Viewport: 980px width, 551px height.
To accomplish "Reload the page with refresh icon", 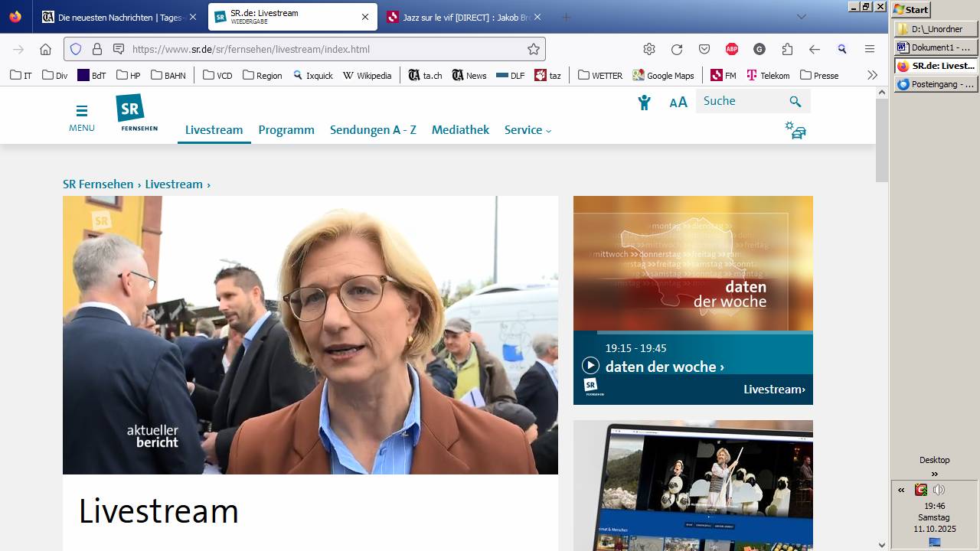I will pyautogui.click(x=676, y=49).
